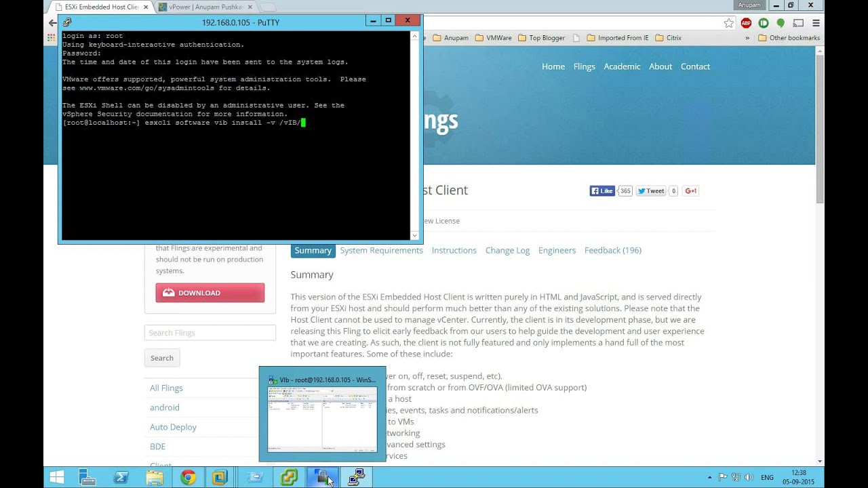Viewport: 868px width, 488px height.
Task: Open the VMware Workstation taskbar icon
Action: pos(220,478)
